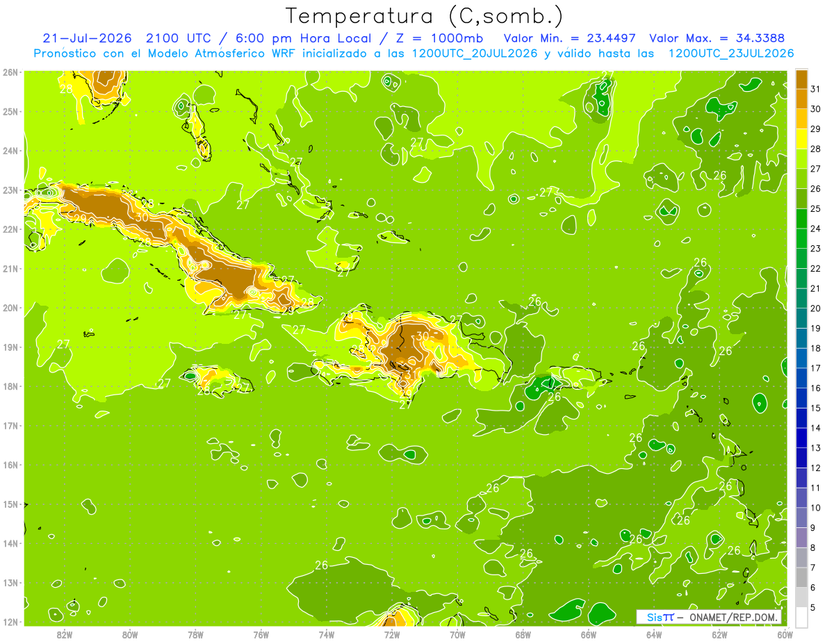Click the title 'Temperatura (C,somb.)'

(x=425, y=16)
